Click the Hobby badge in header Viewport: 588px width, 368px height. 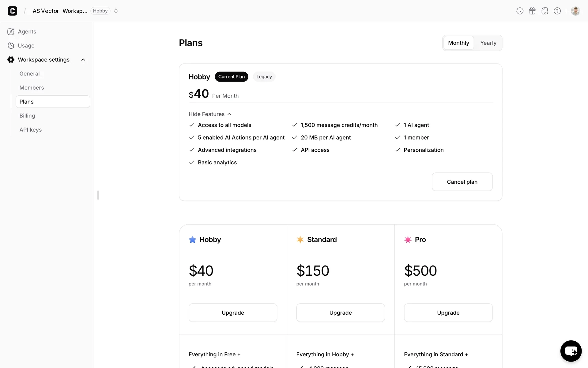point(100,11)
